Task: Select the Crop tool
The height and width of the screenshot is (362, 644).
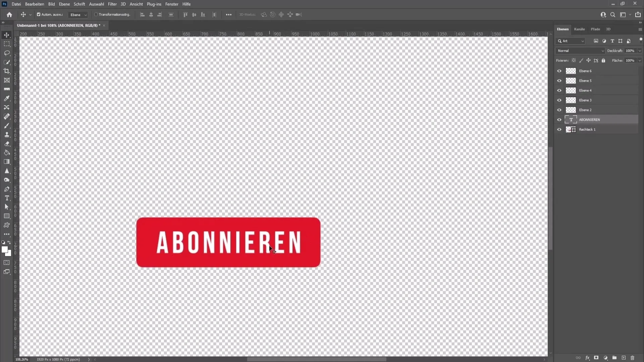Action: pos(7,71)
